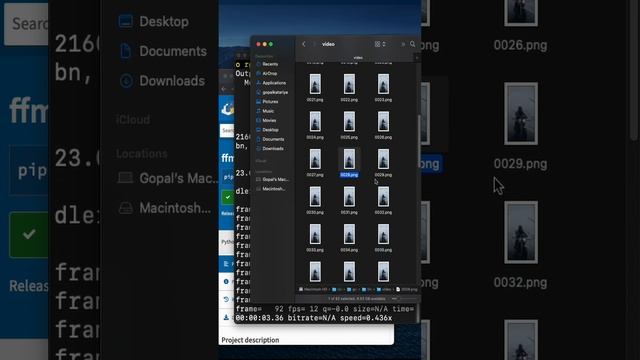The height and width of the screenshot is (360, 640).
Task: Click the Desktop sidebar icon in Finder
Action: tap(258, 130)
